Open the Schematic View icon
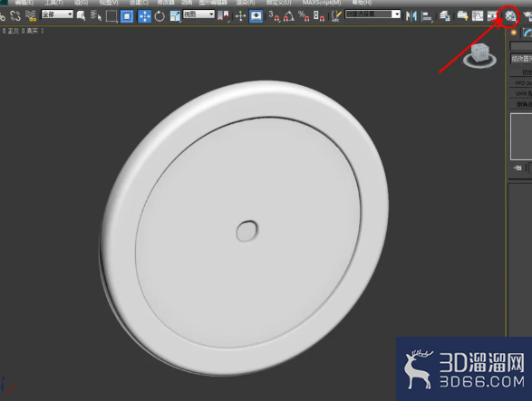The height and width of the screenshot is (401, 532). [x=492, y=16]
